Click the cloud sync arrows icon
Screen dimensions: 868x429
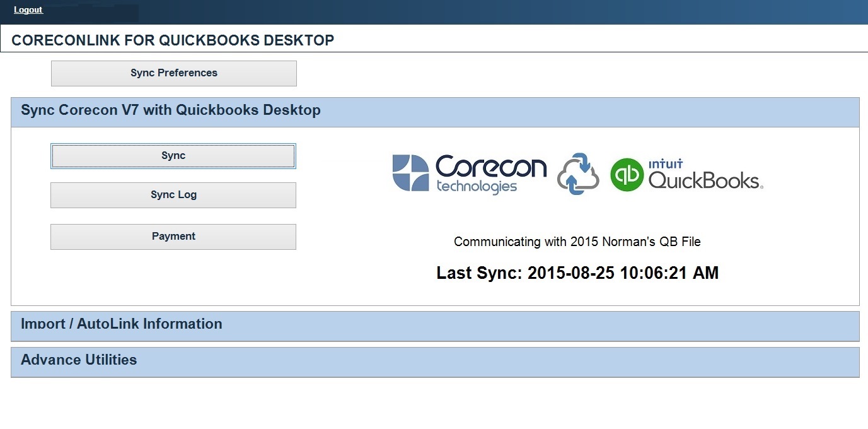pyautogui.click(x=578, y=173)
